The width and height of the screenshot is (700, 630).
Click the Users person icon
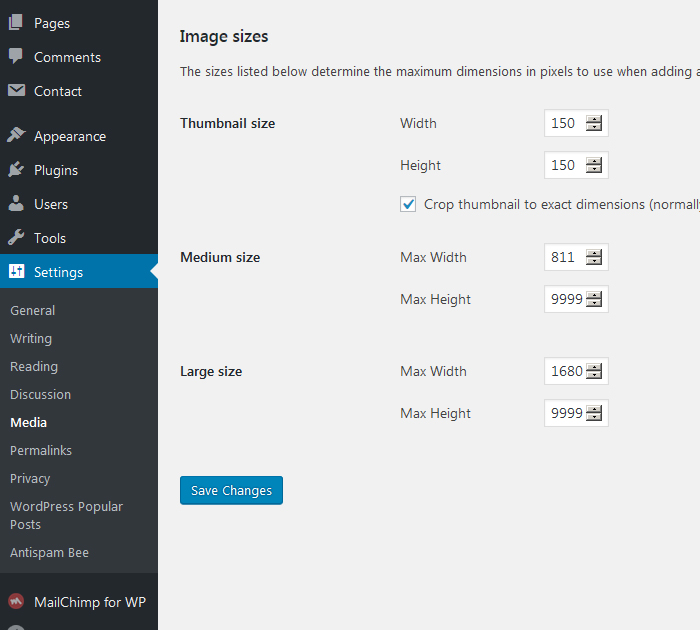pyautogui.click(x=16, y=204)
